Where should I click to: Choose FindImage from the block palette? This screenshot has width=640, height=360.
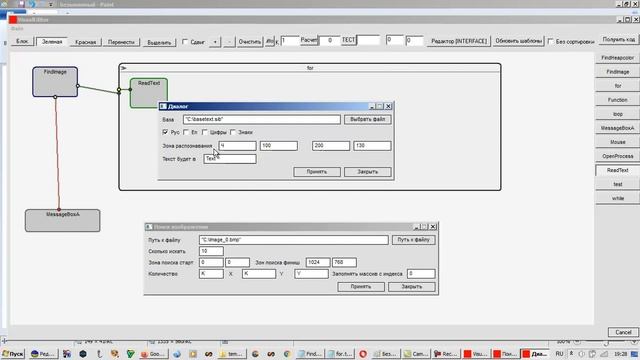tap(617, 72)
